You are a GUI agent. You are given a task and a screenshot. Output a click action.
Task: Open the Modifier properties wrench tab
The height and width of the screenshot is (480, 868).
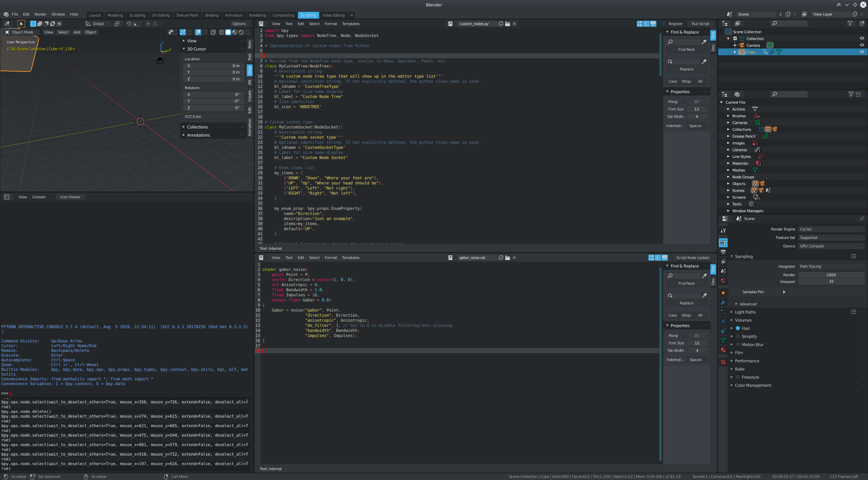(x=723, y=302)
